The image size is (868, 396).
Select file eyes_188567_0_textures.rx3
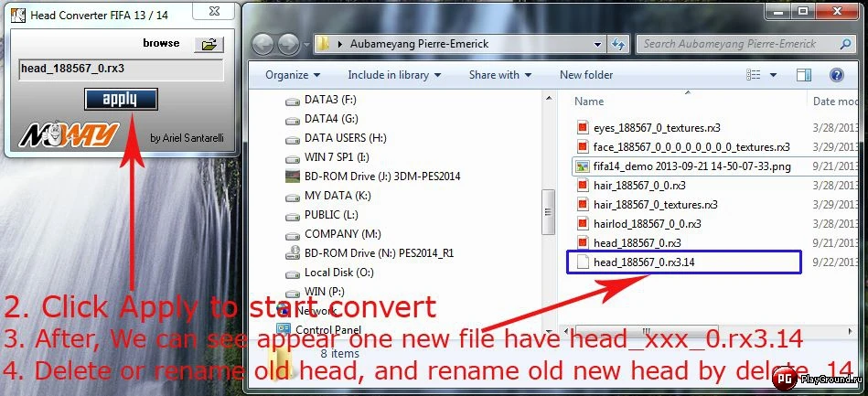[657, 128]
